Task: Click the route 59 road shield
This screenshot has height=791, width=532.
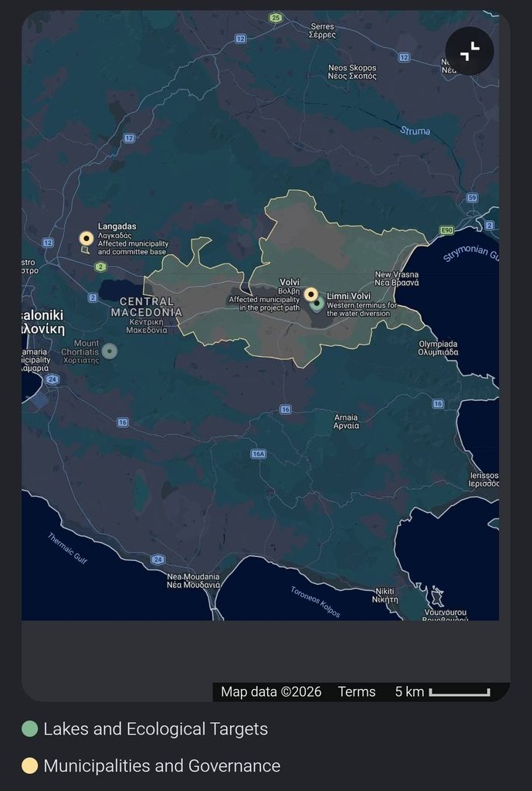Action: pyautogui.click(x=472, y=198)
